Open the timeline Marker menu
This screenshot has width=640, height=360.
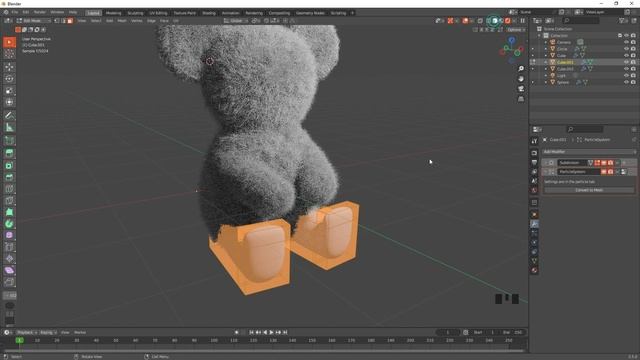coord(80,332)
